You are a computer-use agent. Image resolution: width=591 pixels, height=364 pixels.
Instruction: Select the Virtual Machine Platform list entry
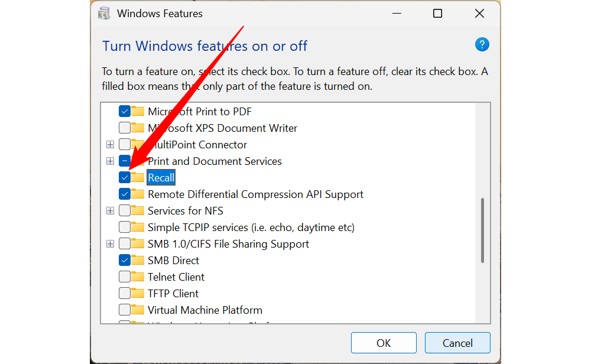tap(204, 310)
